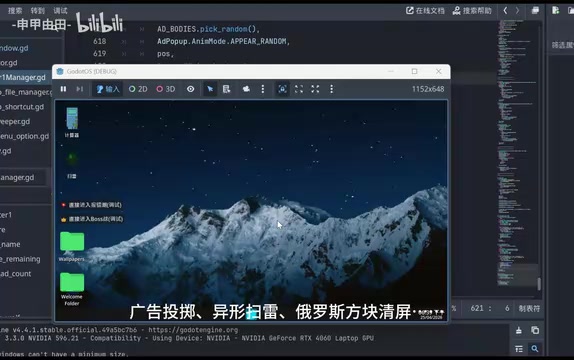The height and width of the screenshot is (360, 574).
Task: Open the 扫雷 minesweeper desktop icon
Action: pyautogui.click(x=72, y=165)
